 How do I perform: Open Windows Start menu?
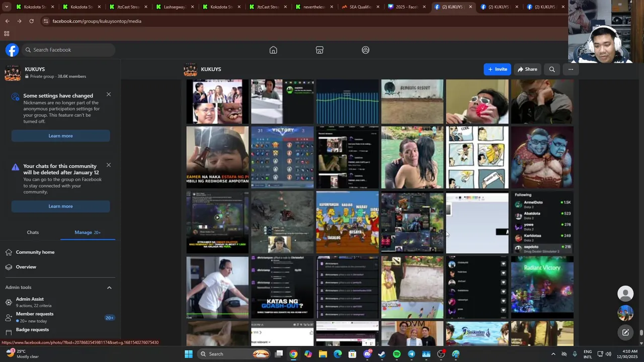coord(189,354)
